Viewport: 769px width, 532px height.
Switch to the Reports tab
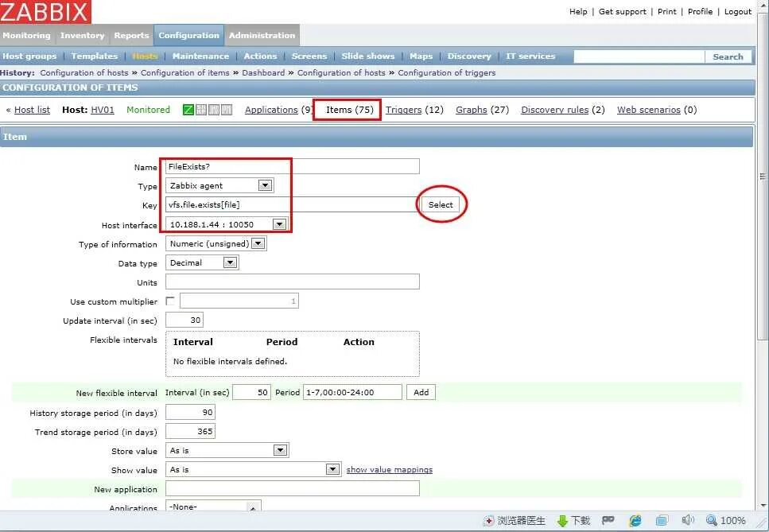(131, 35)
